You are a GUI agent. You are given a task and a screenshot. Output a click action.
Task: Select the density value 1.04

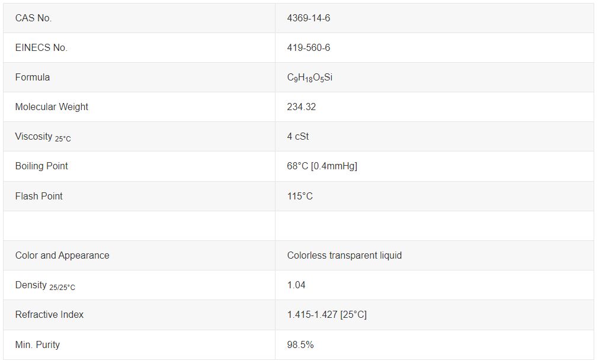pos(296,285)
